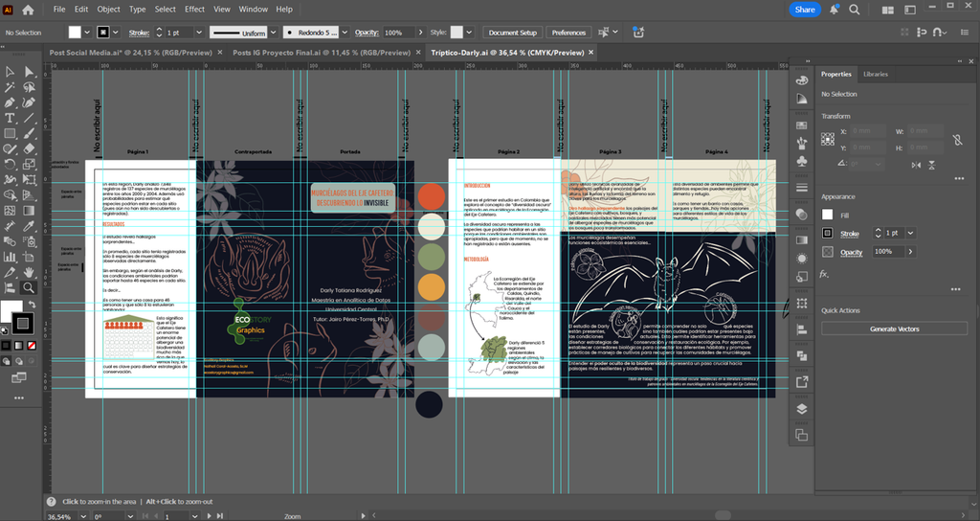980x521 pixels.
Task: Select the Column Graph tool
Action: [x=10, y=257]
